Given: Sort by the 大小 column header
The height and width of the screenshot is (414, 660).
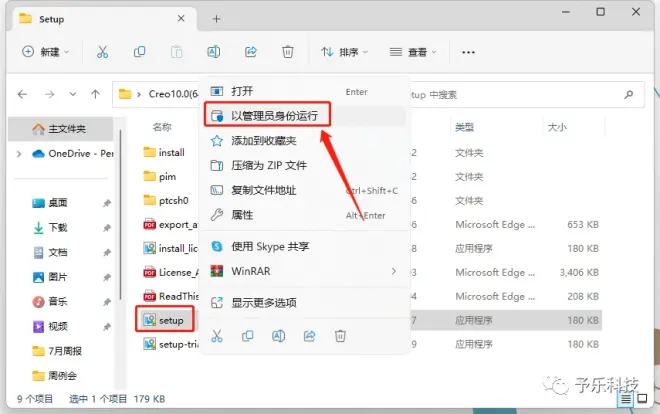Looking at the screenshot, I should (x=557, y=127).
